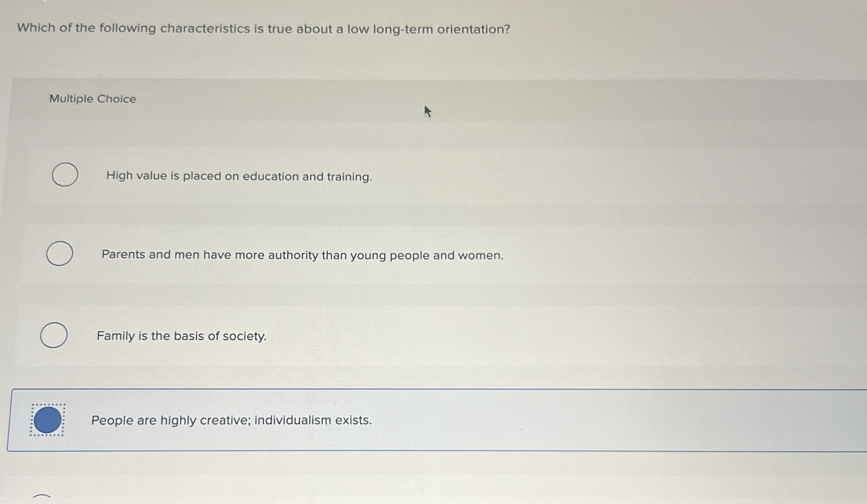The width and height of the screenshot is (867, 504).
Task: Click the word 'orientation' in the question
Action: [x=471, y=29]
